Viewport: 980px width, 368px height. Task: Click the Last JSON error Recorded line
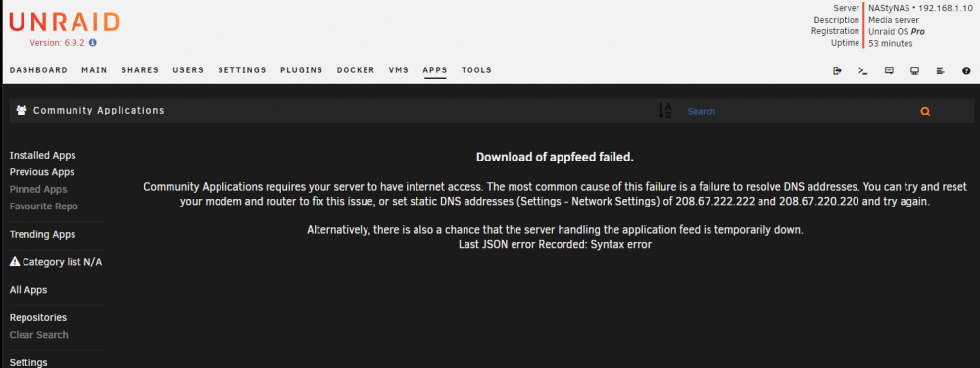pyautogui.click(x=555, y=245)
